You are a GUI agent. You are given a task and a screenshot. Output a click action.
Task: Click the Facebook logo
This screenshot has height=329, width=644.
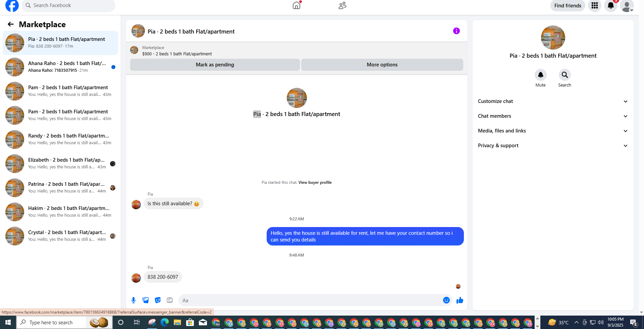pyautogui.click(x=12, y=5)
